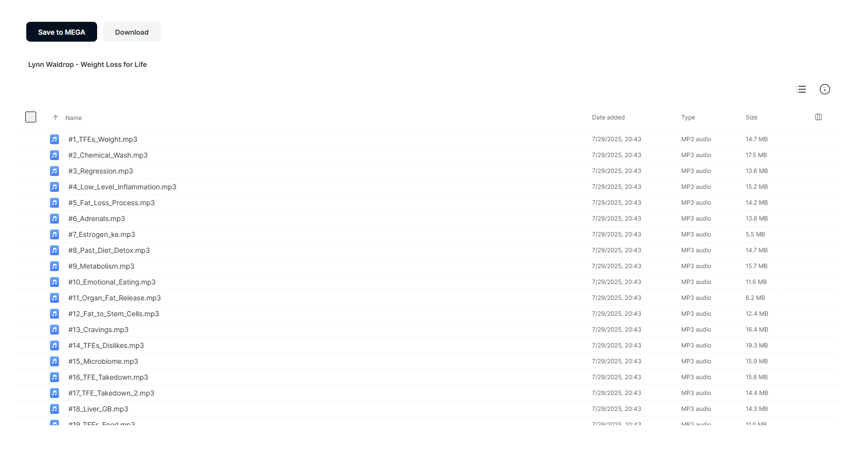The height and width of the screenshot is (456, 868).
Task: Select #16_TFE_Takedown.mp3 row
Action: point(427,377)
